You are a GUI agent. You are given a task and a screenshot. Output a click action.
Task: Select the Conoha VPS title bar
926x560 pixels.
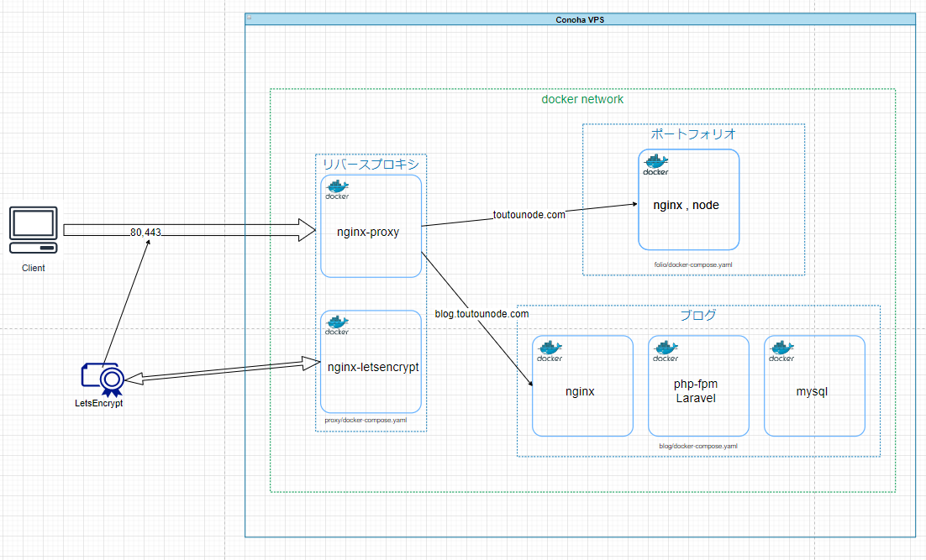pos(580,18)
